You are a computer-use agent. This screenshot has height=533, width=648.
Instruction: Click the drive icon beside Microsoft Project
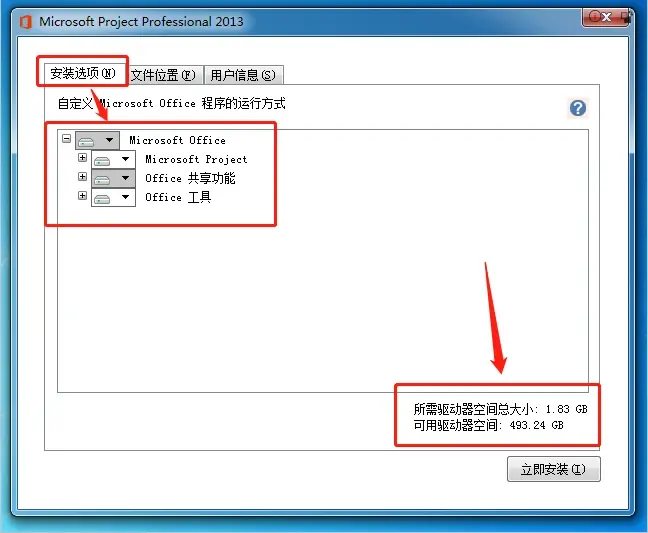pyautogui.click(x=102, y=161)
